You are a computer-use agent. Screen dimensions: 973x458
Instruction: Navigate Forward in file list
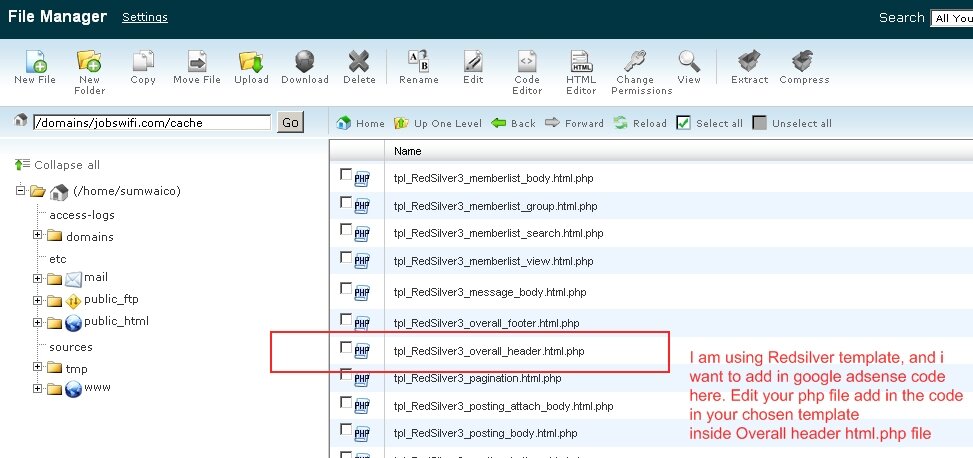574,123
